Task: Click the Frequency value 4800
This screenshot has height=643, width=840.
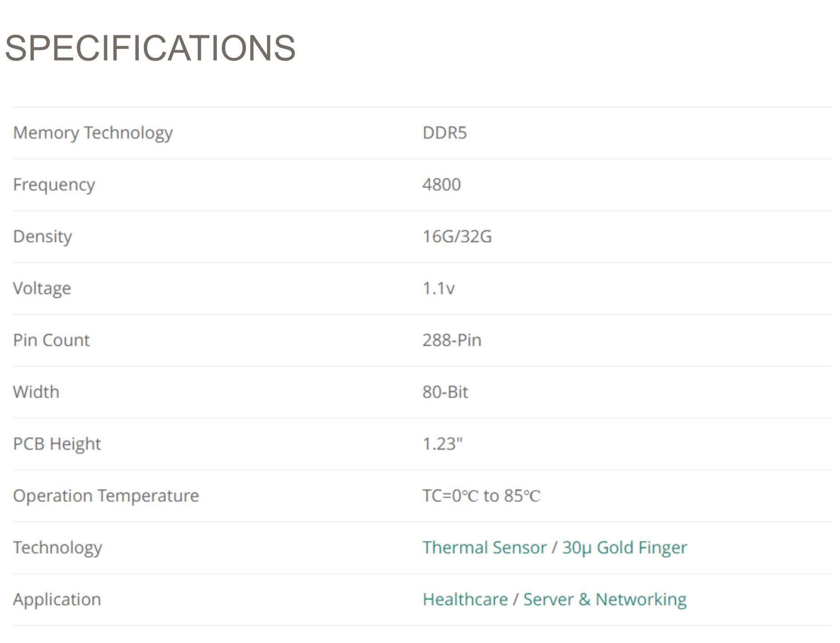Action: (x=441, y=185)
